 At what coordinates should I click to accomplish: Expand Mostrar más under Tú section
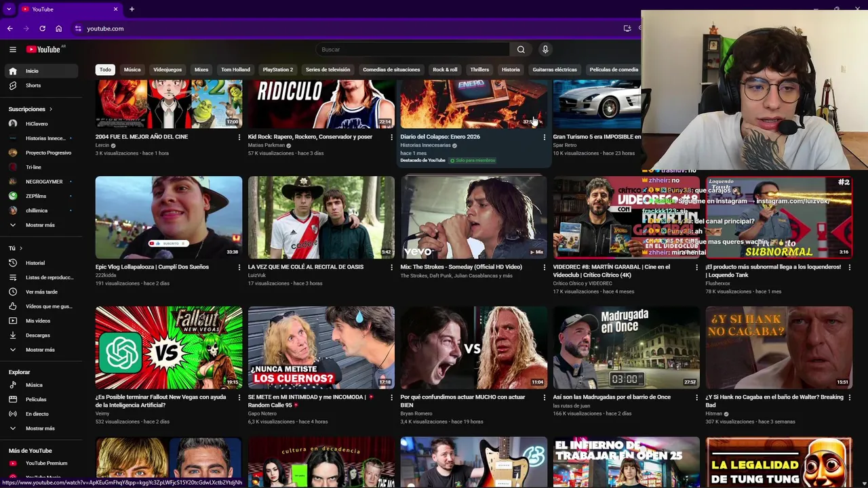(43, 350)
